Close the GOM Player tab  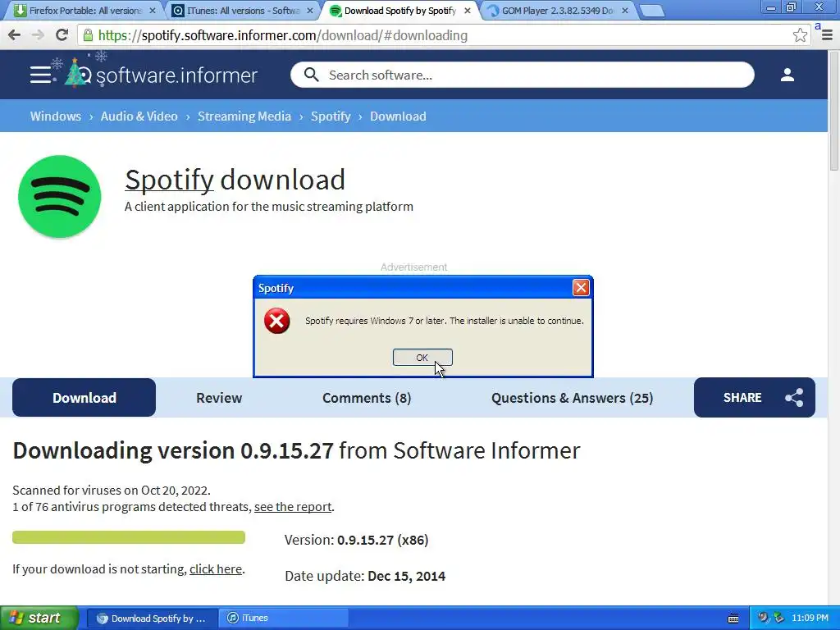coord(624,11)
